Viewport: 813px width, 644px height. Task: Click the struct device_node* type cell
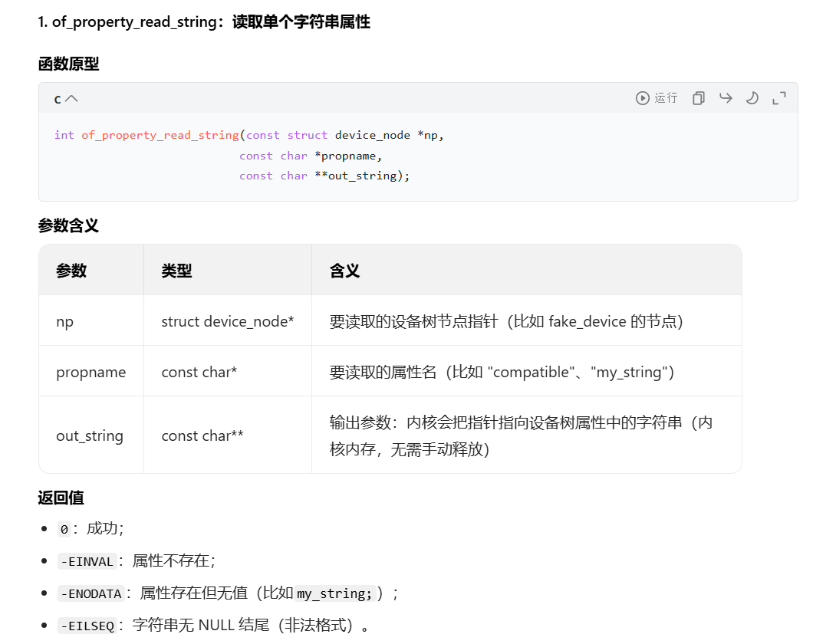point(228,320)
